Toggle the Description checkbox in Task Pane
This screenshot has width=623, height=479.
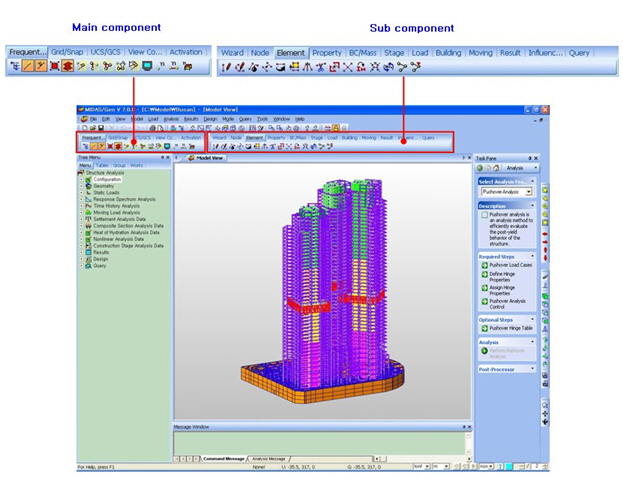(x=484, y=215)
